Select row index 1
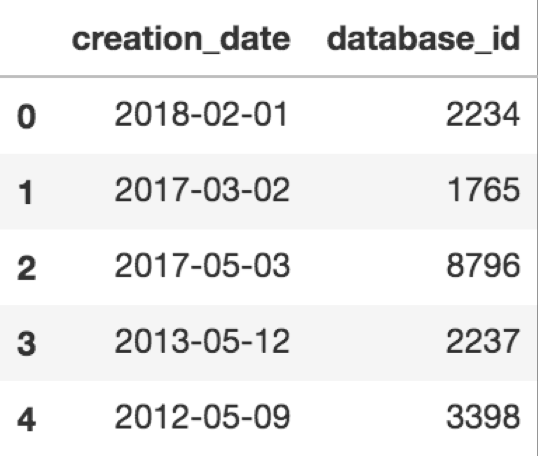This screenshot has width=538, height=456. (25, 192)
